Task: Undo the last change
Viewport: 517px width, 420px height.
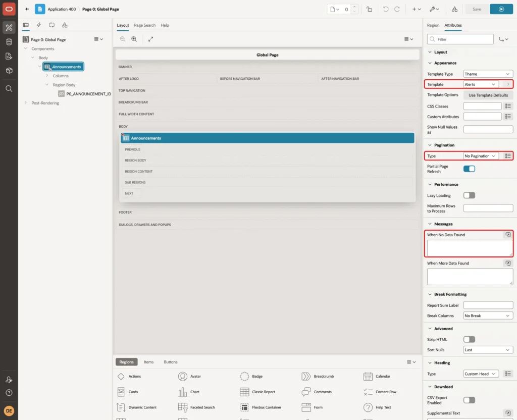Action: tap(385, 9)
